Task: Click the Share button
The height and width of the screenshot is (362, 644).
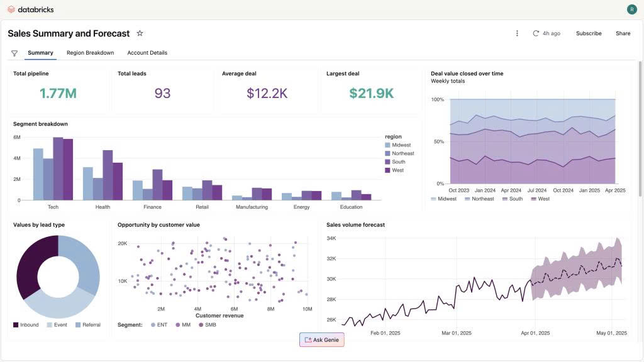Action: tap(623, 33)
